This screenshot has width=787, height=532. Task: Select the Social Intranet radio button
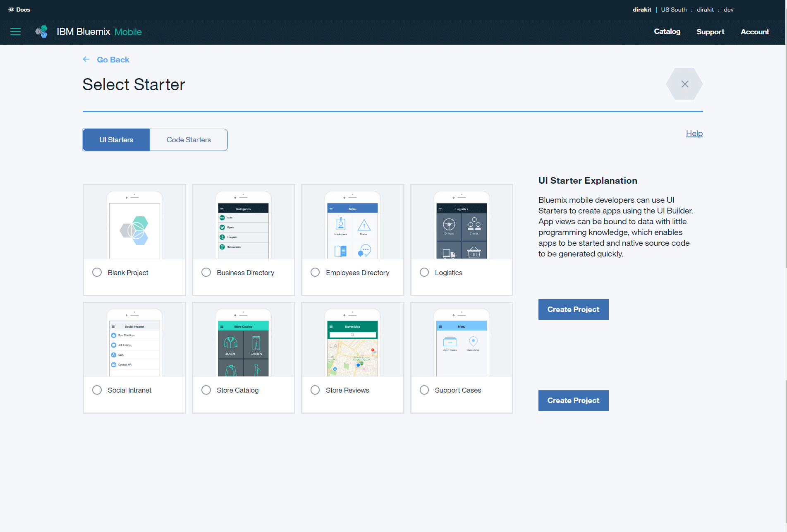(x=97, y=390)
